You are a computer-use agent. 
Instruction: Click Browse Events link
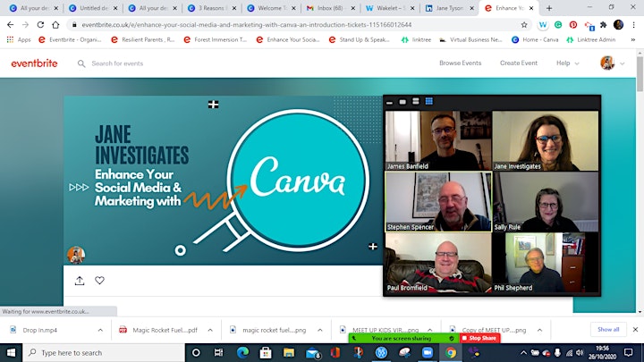tap(460, 63)
